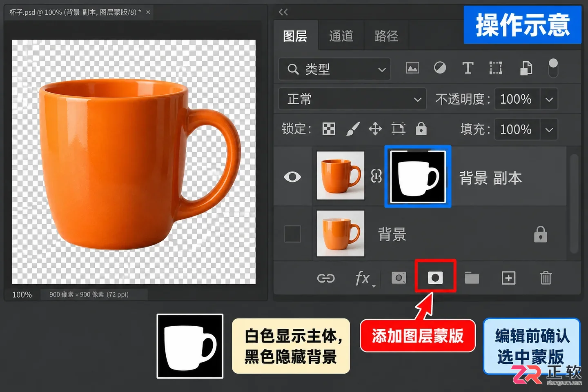Screen dimensions: 588x392
Task: Lock position move-arrows icon
Action: (375, 129)
